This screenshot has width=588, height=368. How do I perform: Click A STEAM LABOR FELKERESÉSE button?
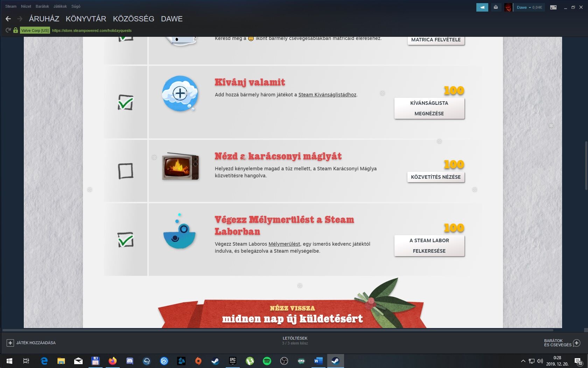[x=429, y=246]
